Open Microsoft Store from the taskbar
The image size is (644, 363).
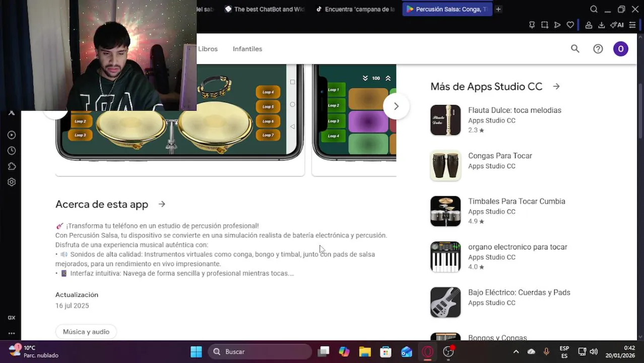pyautogui.click(x=385, y=351)
